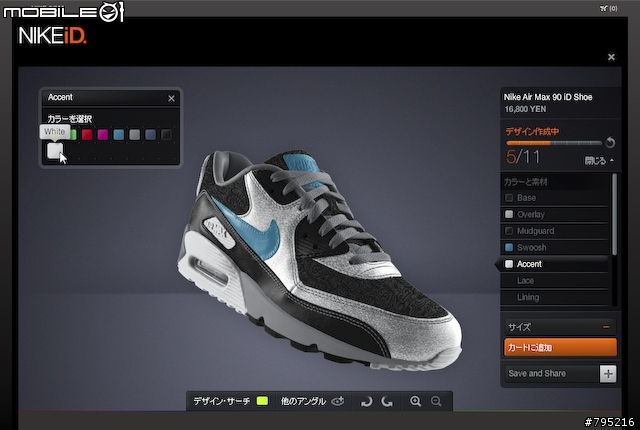The height and width of the screenshot is (430, 640).
Task: Collapse the steps list with 閉じる
Action: (x=599, y=161)
